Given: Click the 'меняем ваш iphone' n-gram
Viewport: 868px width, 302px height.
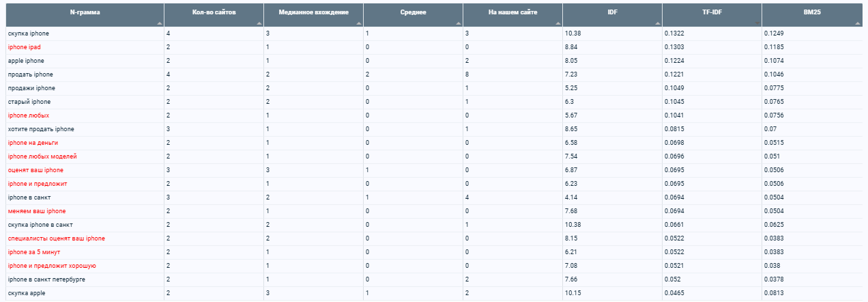Looking at the screenshot, I should [36, 211].
